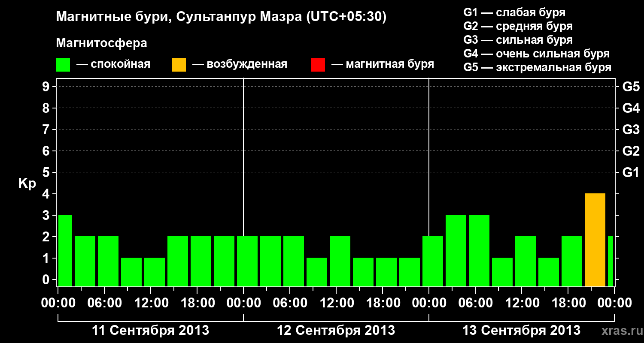Click the green calm legend swatch

point(63,65)
